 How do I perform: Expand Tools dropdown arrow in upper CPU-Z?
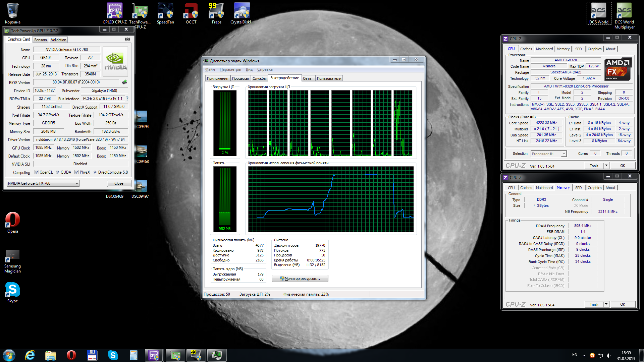[606, 166]
